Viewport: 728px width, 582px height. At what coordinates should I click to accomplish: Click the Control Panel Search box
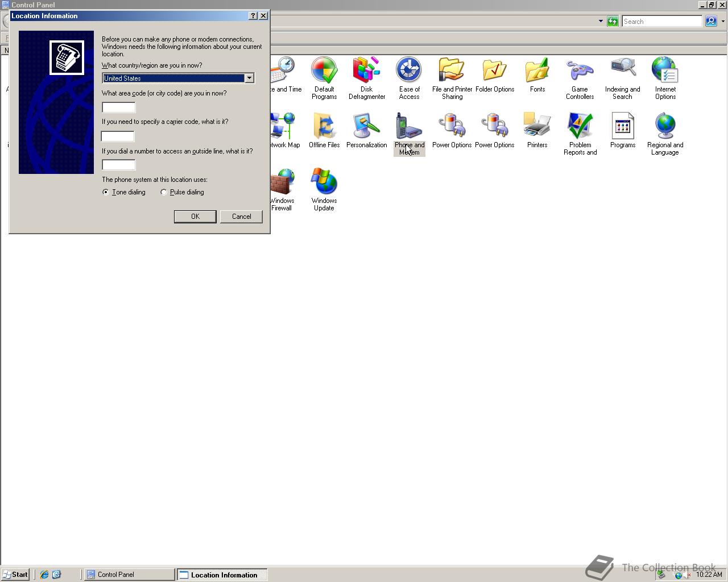pos(662,22)
